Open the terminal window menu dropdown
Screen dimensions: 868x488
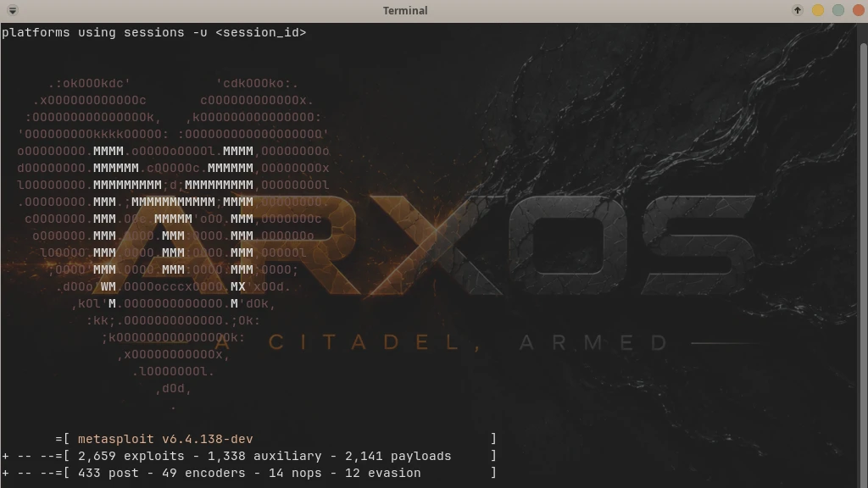click(x=12, y=10)
